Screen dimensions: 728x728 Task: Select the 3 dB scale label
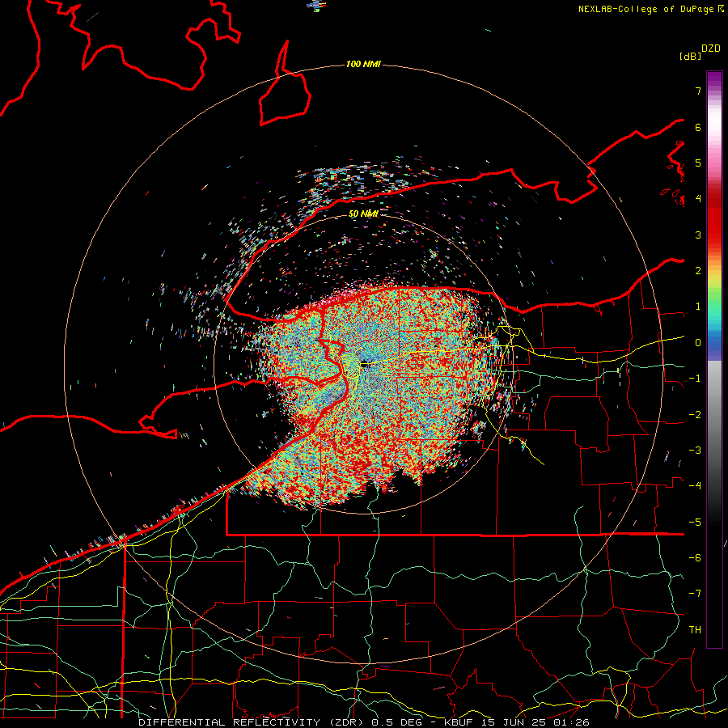(x=698, y=235)
